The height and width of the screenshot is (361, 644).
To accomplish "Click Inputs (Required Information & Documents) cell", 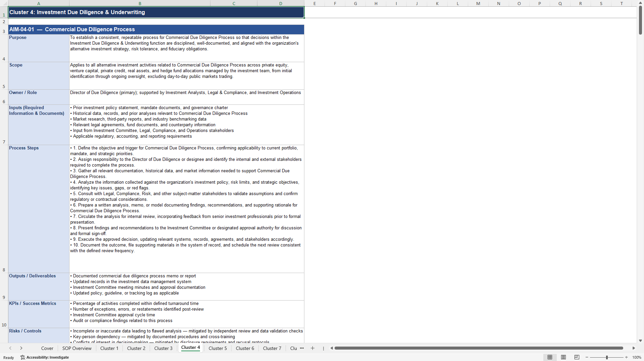I will click(x=39, y=125).
